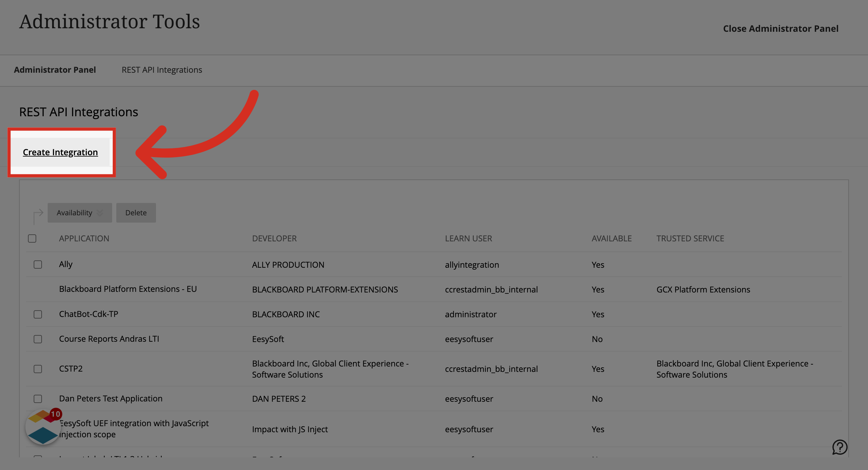
Task: Toggle the select-all checkbox in the table header
Action: pos(32,238)
